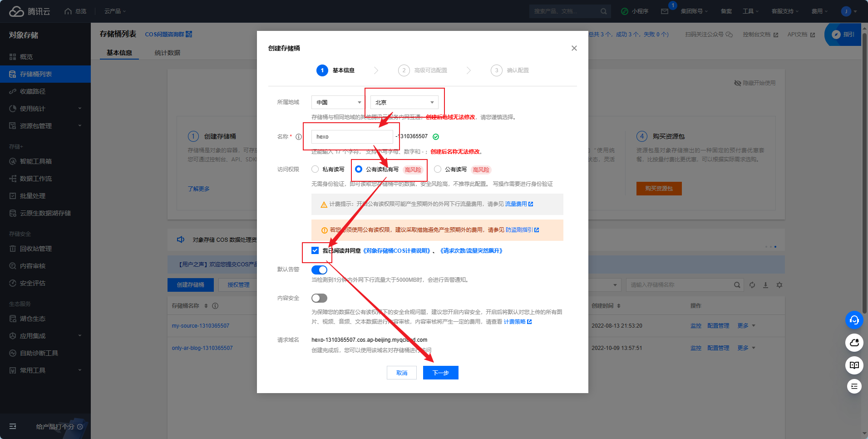Click the page vertical scrollbar
868x439 pixels.
(864, 173)
